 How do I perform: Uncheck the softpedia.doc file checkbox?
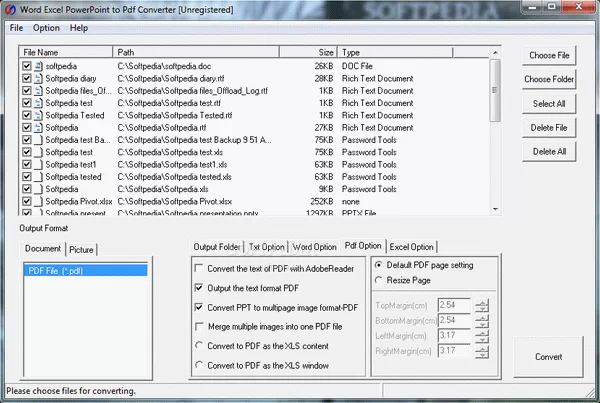26,66
